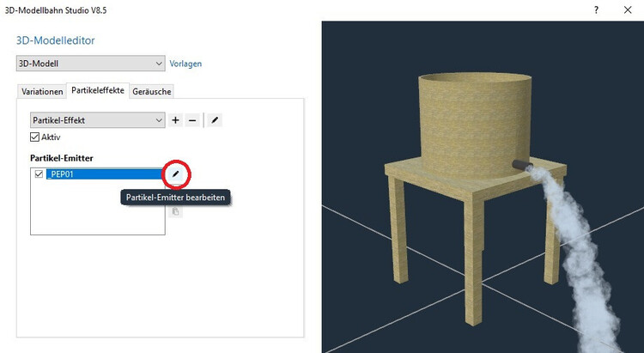Click the smoke particle stream in preview

(x=579, y=255)
